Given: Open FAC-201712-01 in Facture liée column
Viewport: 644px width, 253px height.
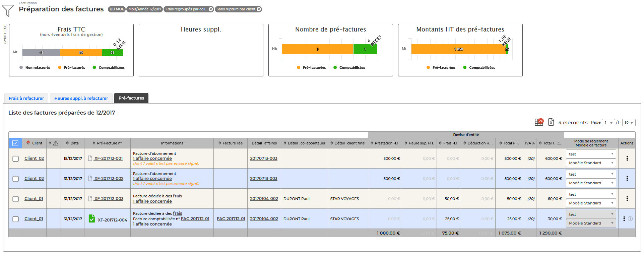Looking at the screenshot, I should [231, 218].
